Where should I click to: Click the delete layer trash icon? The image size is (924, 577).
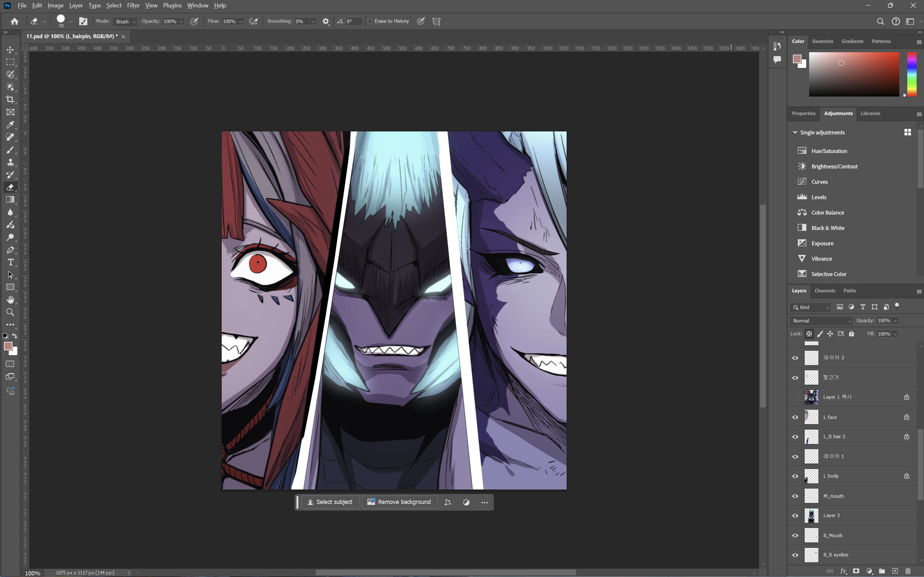pos(908,571)
